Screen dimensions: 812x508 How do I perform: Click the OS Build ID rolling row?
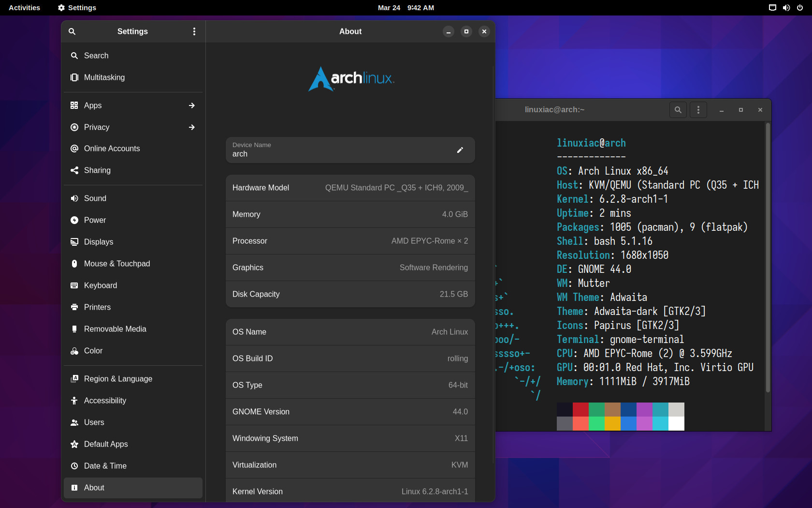click(350, 359)
